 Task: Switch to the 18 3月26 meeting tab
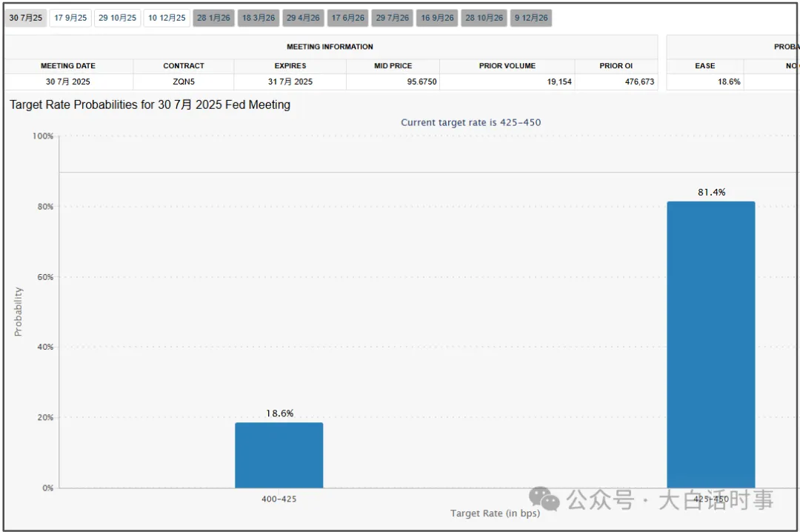point(259,18)
